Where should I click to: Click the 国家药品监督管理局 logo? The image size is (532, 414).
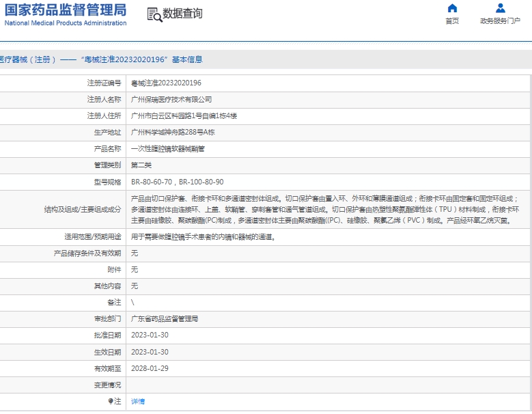point(66,10)
